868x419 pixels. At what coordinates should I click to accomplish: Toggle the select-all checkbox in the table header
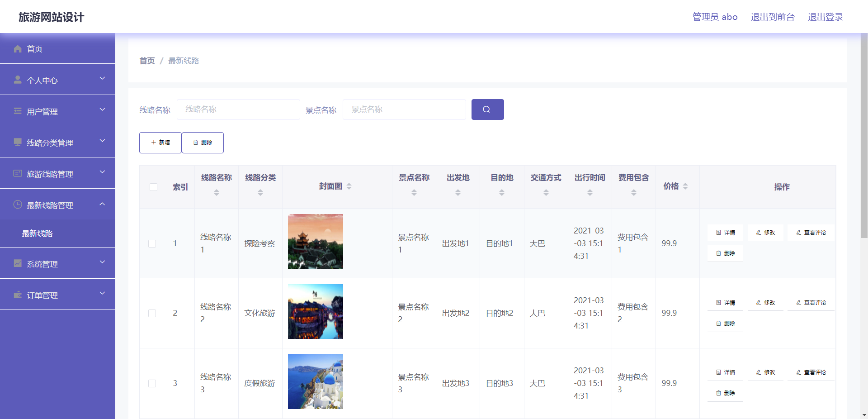153,186
